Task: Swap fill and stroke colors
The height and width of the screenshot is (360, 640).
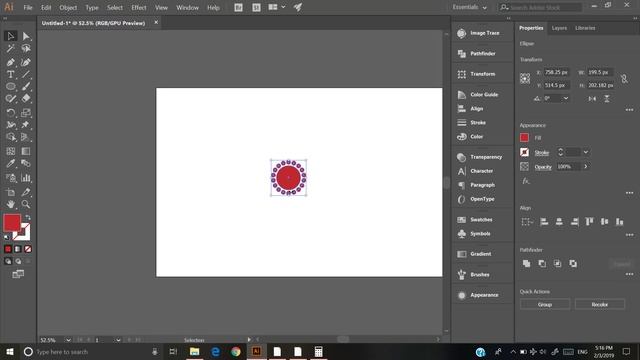Action: 28,218
